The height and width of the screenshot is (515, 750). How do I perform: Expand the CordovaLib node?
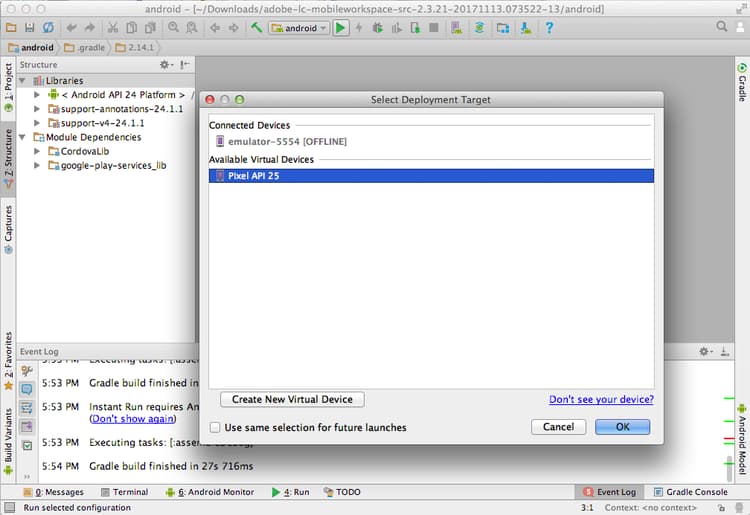37,151
